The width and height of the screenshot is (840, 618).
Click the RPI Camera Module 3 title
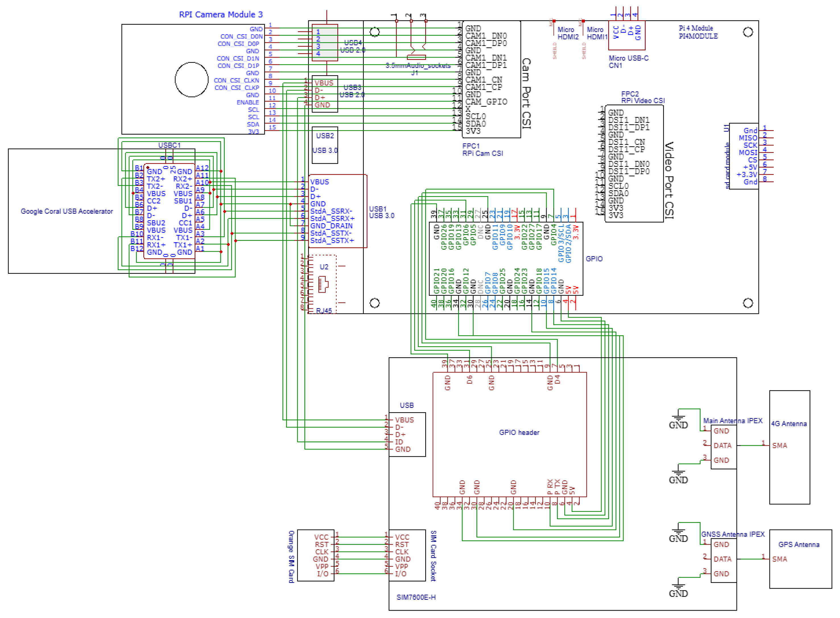(x=220, y=15)
